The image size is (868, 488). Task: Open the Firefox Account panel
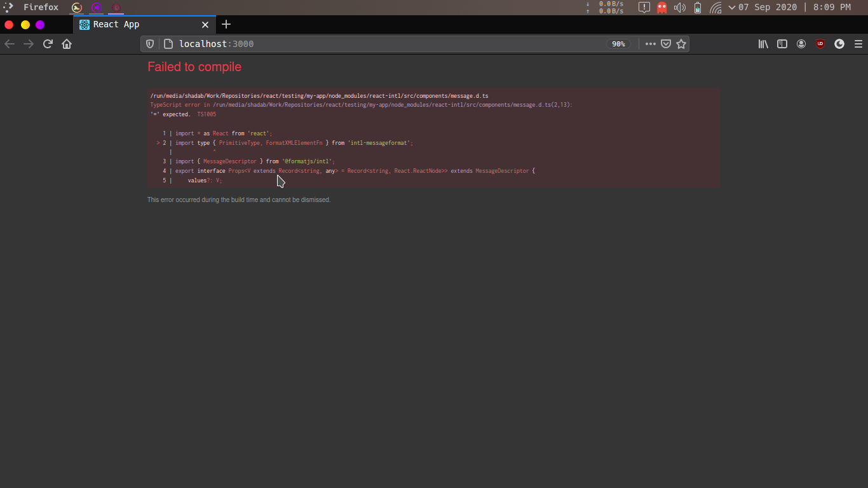click(801, 44)
